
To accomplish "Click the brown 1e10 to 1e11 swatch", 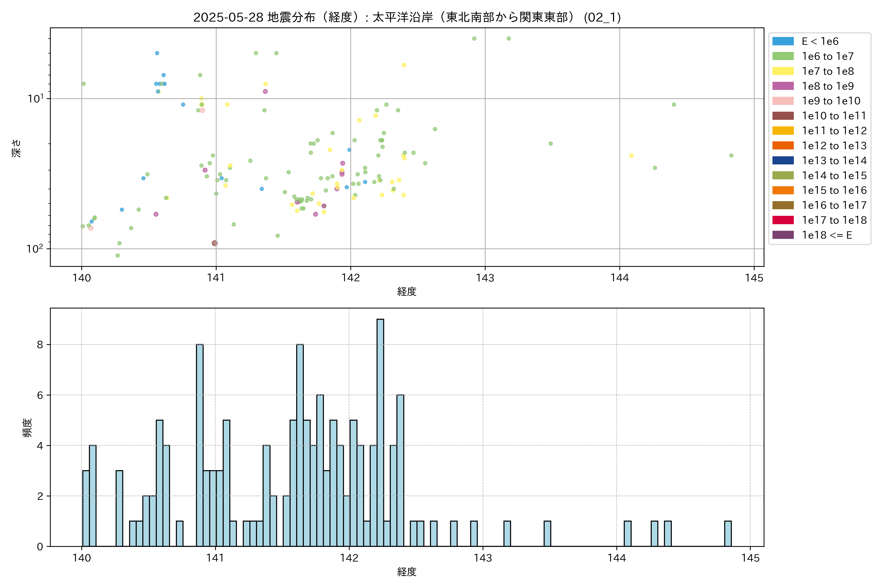I will point(783,116).
